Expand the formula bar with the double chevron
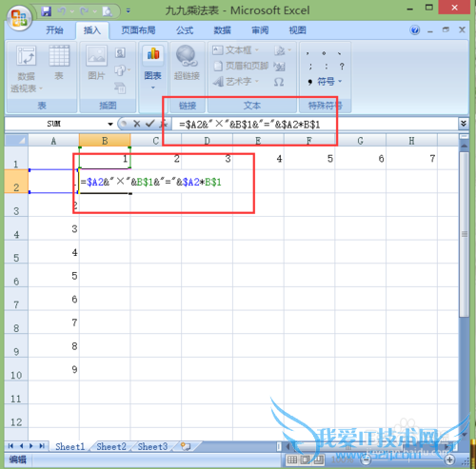Viewport: 476px width, 469px height. (464, 124)
